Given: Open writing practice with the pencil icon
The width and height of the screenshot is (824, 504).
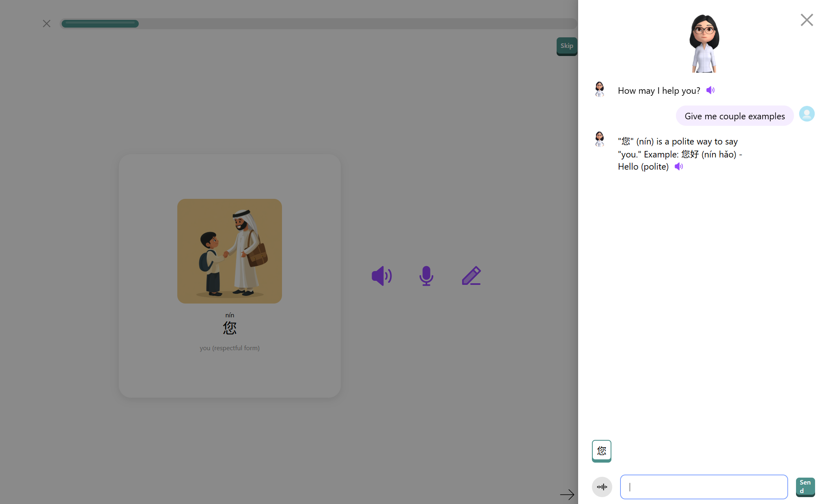Looking at the screenshot, I should tap(471, 276).
